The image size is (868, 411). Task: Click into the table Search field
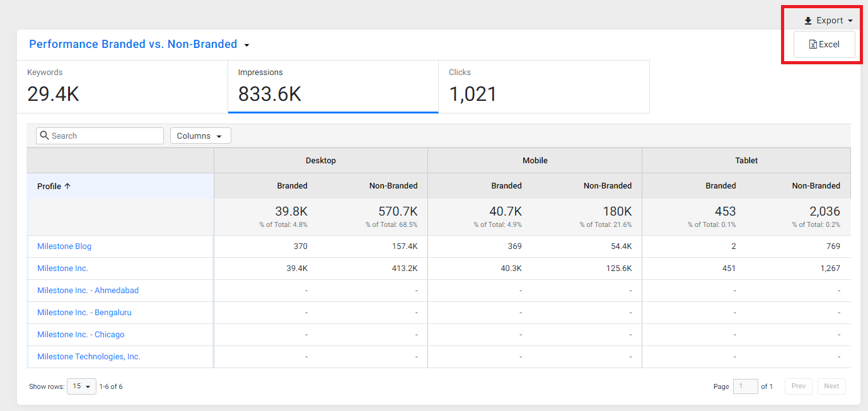100,136
